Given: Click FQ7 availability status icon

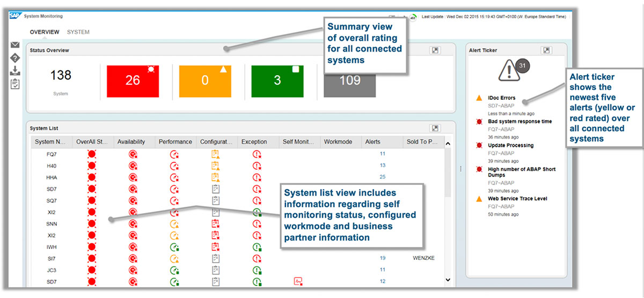Looking at the screenshot, I should [133, 154].
